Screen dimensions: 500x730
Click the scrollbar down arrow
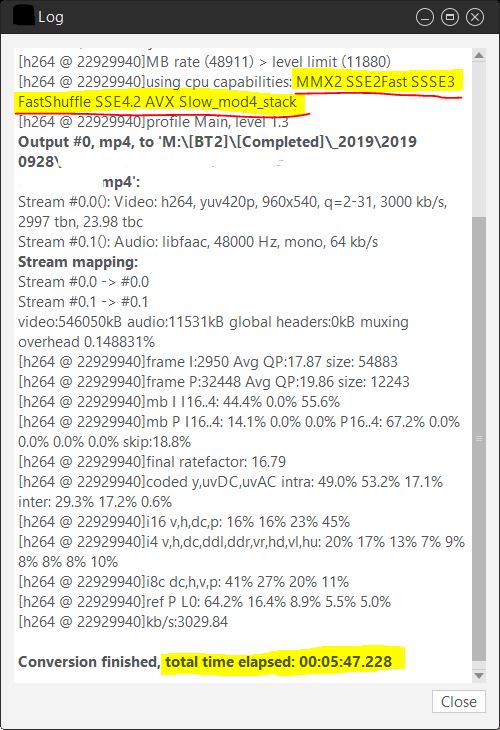pos(479,676)
